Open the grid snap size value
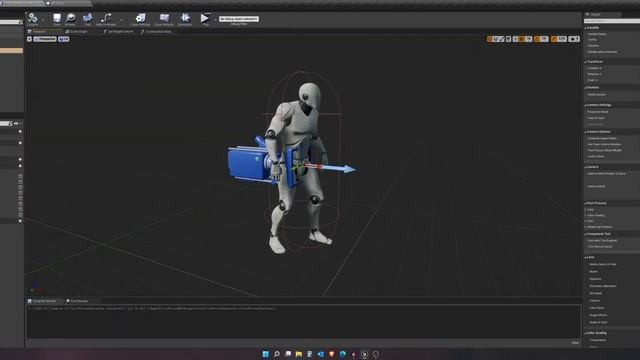Viewport: 640px width, 360px height. click(x=529, y=39)
